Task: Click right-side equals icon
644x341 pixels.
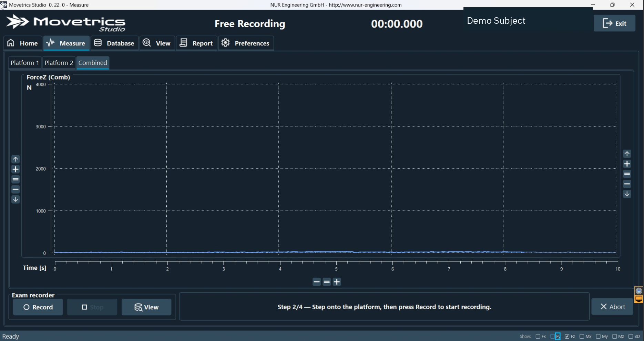Action: tap(627, 174)
